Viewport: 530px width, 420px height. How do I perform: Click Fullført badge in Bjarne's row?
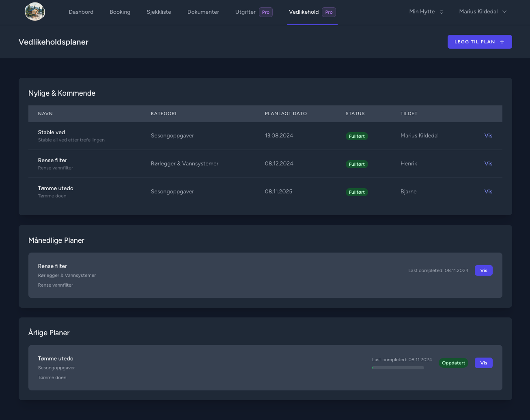[357, 192]
